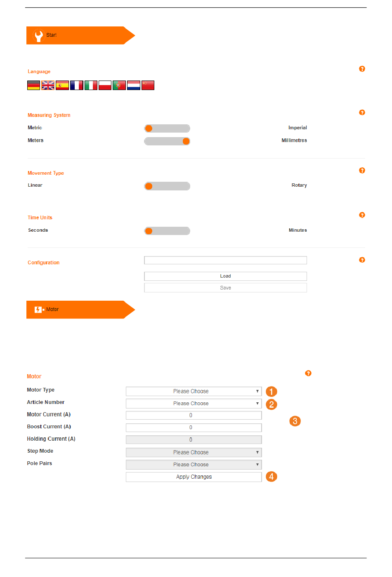This screenshot has height=577, width=392.
Task: Click the motor bolt icon on Motor banner
Action: tap(39, 309)
